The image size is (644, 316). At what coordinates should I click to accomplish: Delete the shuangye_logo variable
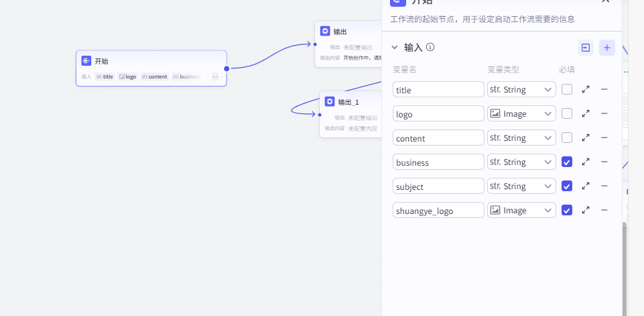click(604, 210)
